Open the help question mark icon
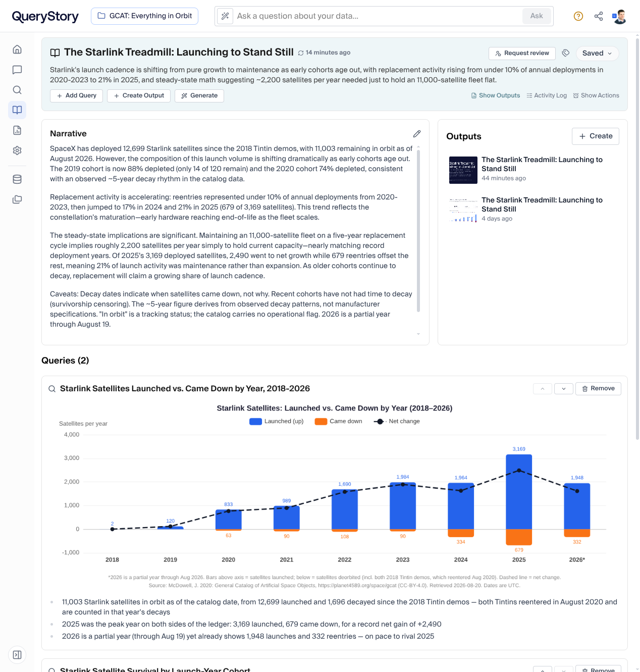 pyautogui.click(x=578, y=16)
